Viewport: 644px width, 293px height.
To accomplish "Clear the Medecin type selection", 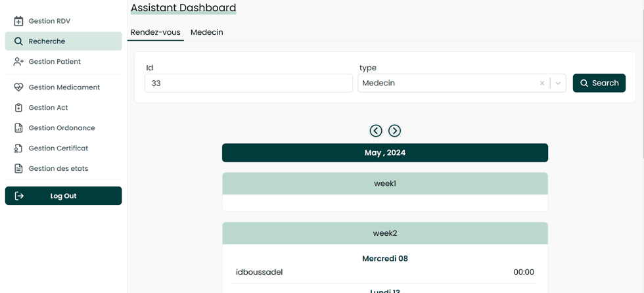I will [x=542, y=83].
